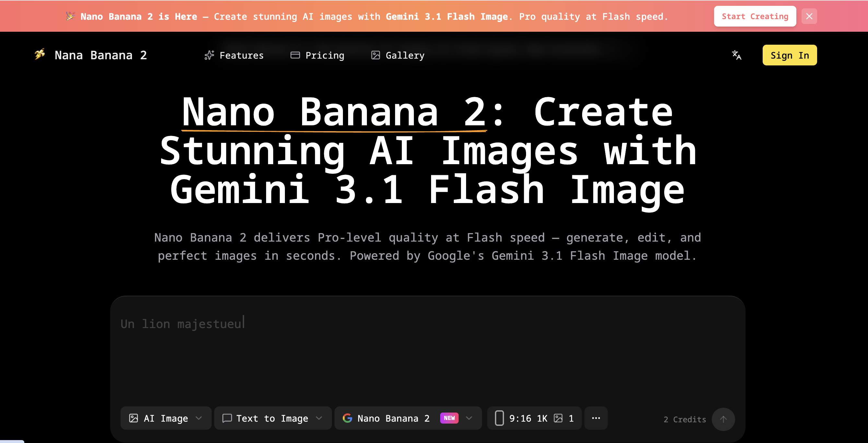Click the Features sparkle icon
The image size is (868, 443).
[209, 55]
